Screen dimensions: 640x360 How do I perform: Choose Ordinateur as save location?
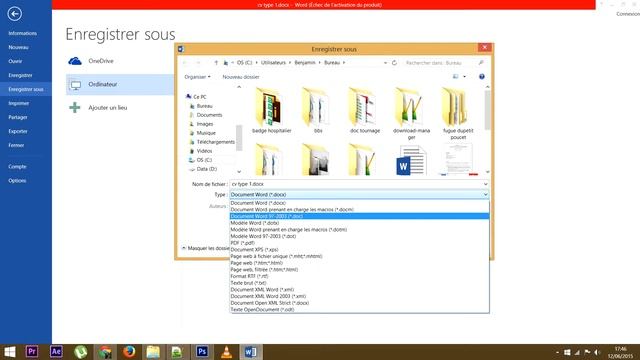click(120, 84)
